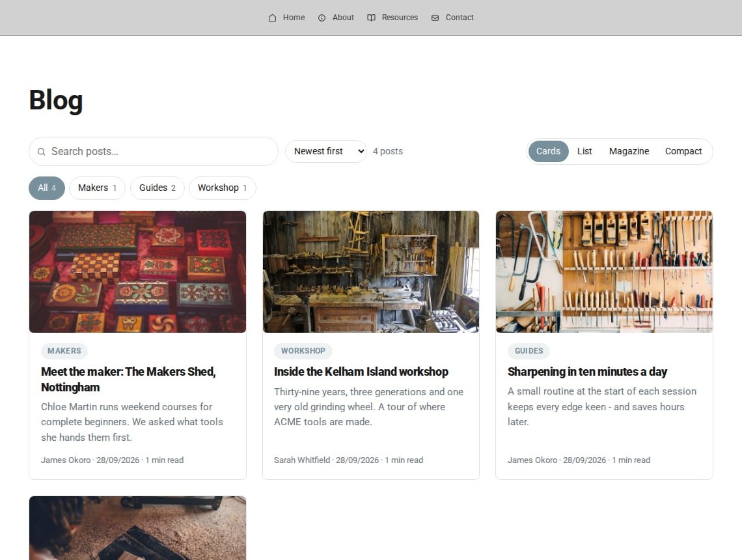Click excerpt 'Thirty-nine years, three generations'

(368, 406)
